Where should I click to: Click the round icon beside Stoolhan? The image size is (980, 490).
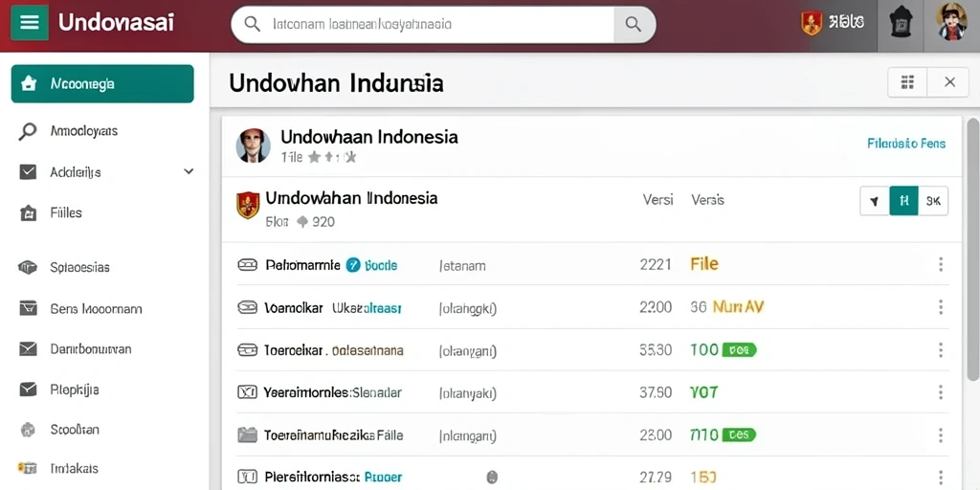coord(28,430)
